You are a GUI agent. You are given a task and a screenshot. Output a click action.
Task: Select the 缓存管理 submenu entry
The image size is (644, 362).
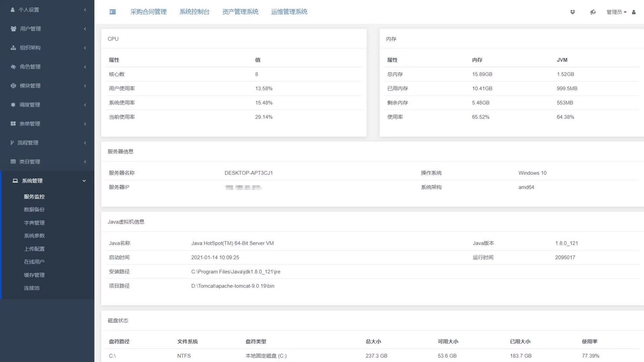[x=34, y=275]
